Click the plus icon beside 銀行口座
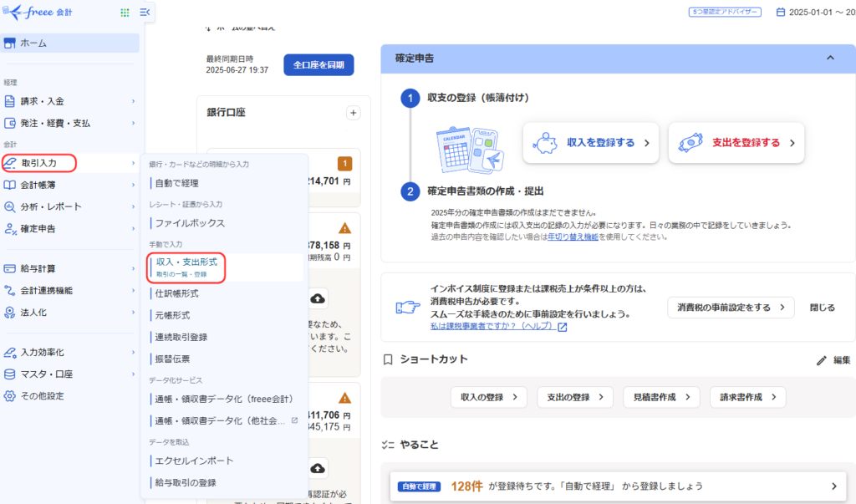 353,113
